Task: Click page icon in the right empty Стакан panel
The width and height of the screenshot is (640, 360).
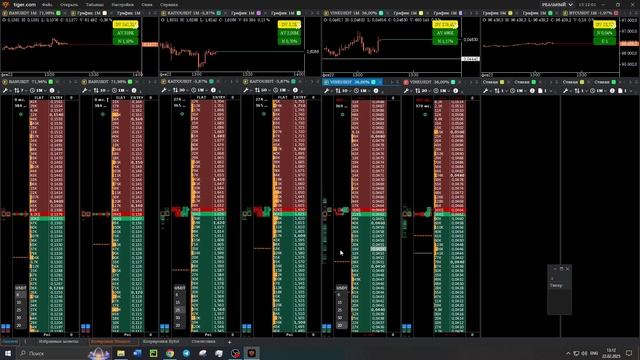Action: [x=620, y=90]
